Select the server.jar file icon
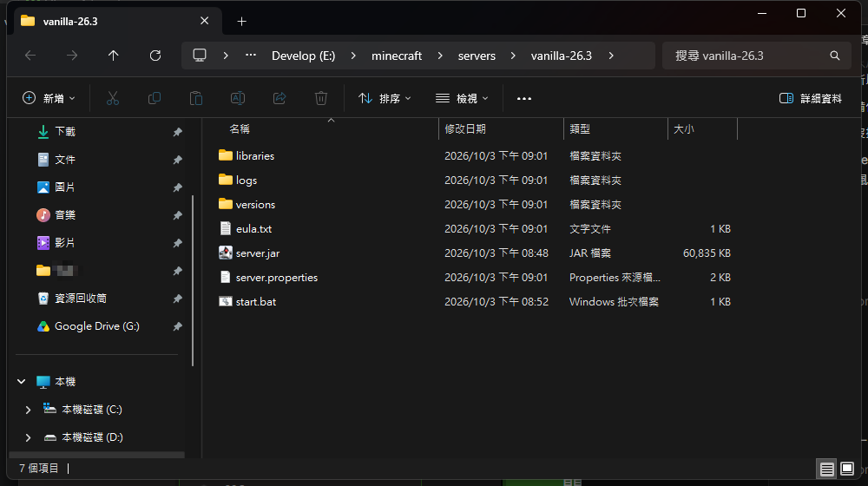The height and width of the screenshot is (486, 868). pyautogui.click(x=226, y=253)
